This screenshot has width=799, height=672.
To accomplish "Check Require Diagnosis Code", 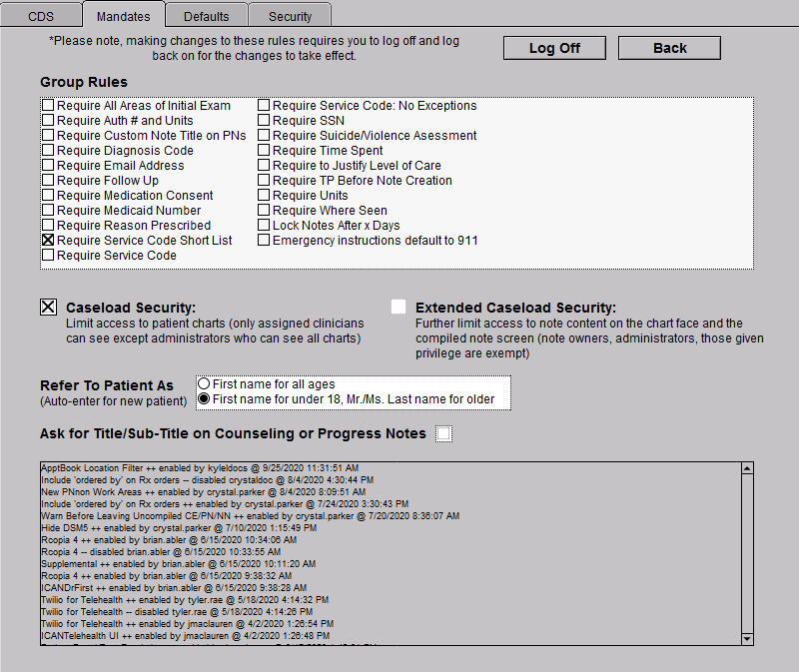I will click(x=48, y=151).
